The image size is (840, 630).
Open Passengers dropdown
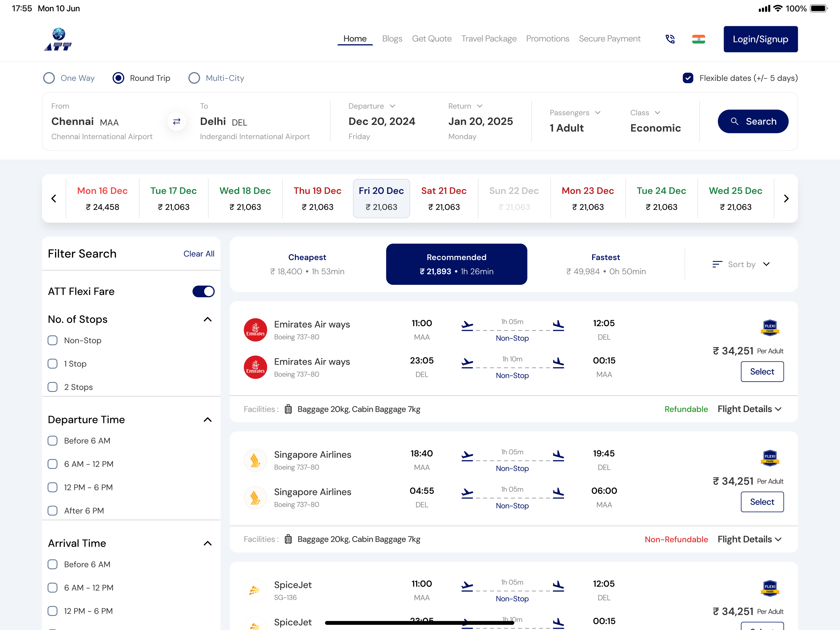(x=575, y=112)
